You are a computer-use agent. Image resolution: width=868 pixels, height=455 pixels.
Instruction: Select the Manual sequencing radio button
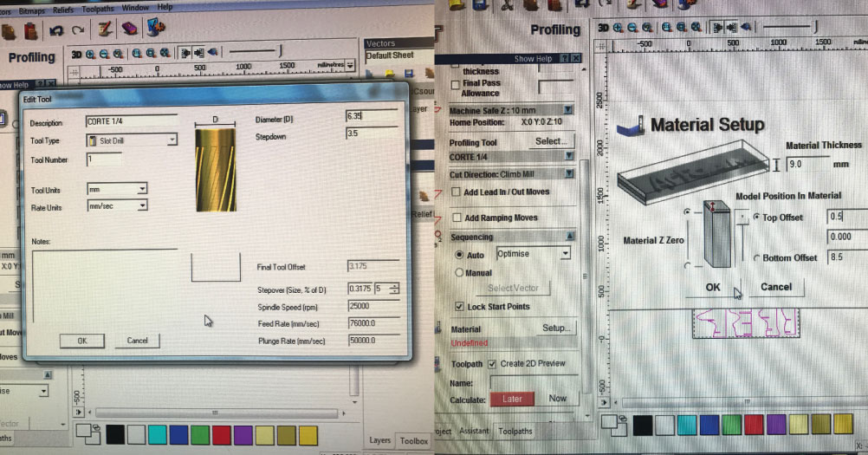(x=459, y=272)
